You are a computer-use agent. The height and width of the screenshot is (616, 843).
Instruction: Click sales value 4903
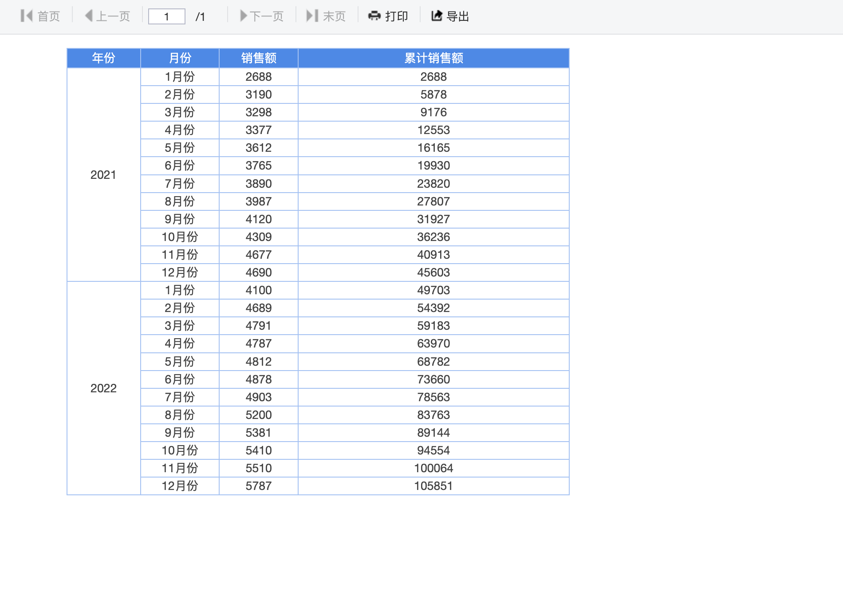pyautogui.click(x=259, y=397)
